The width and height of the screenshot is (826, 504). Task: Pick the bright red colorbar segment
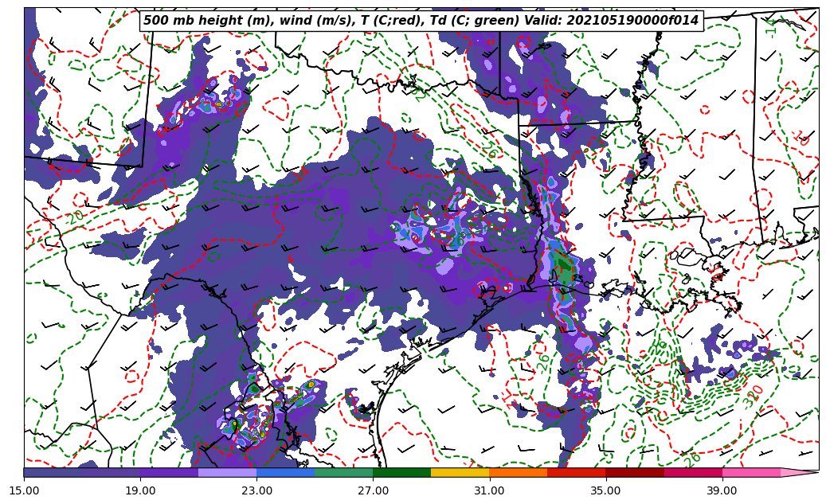(x=576, y=472)
